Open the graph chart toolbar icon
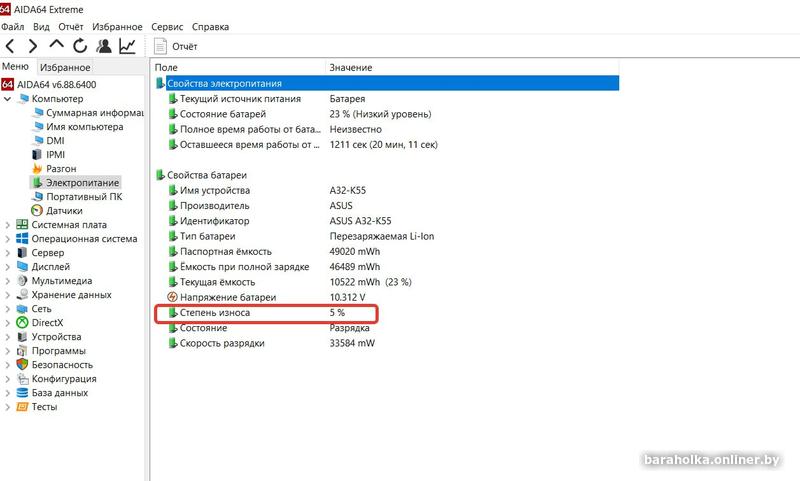This screenshot has height=481, width=800. [127, 46]
